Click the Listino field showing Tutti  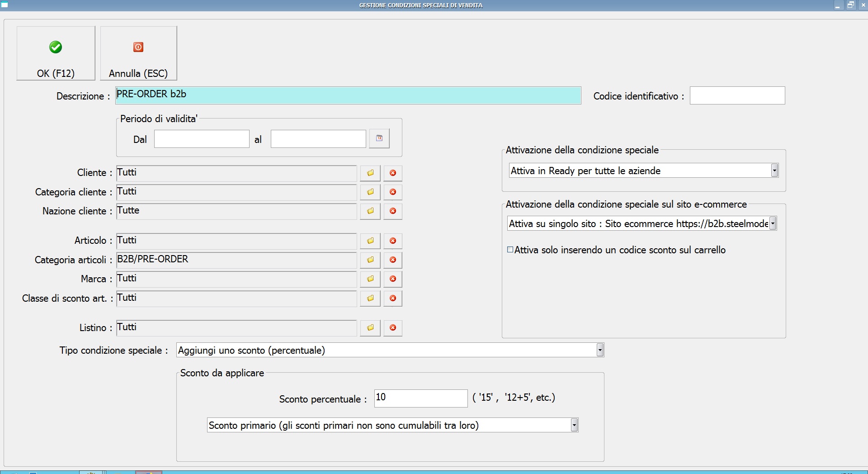tap(236, 328)
